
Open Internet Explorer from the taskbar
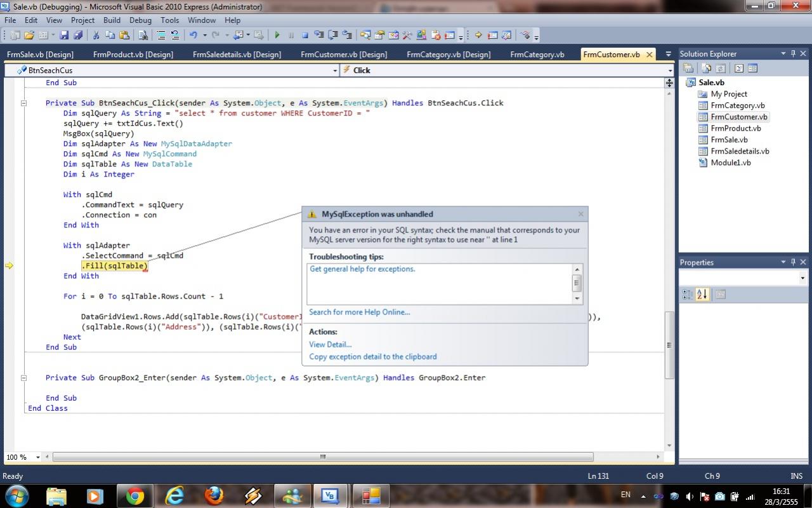tap(174, 496)
